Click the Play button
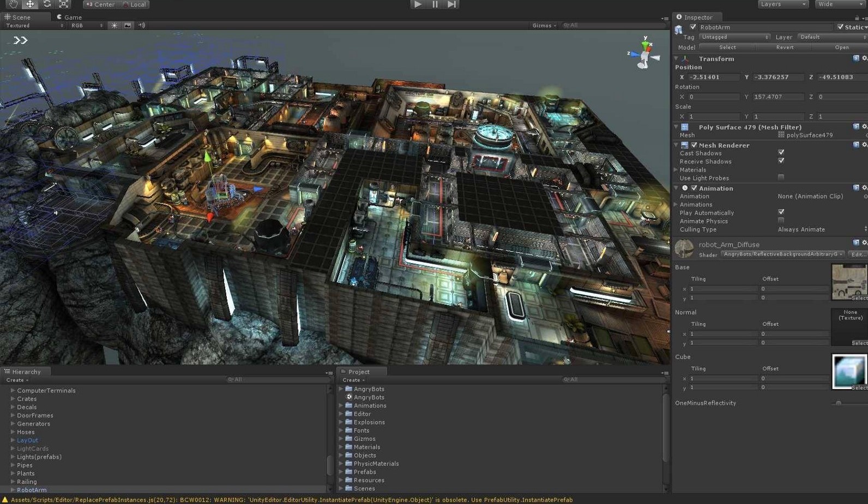 tap(418, 4)
